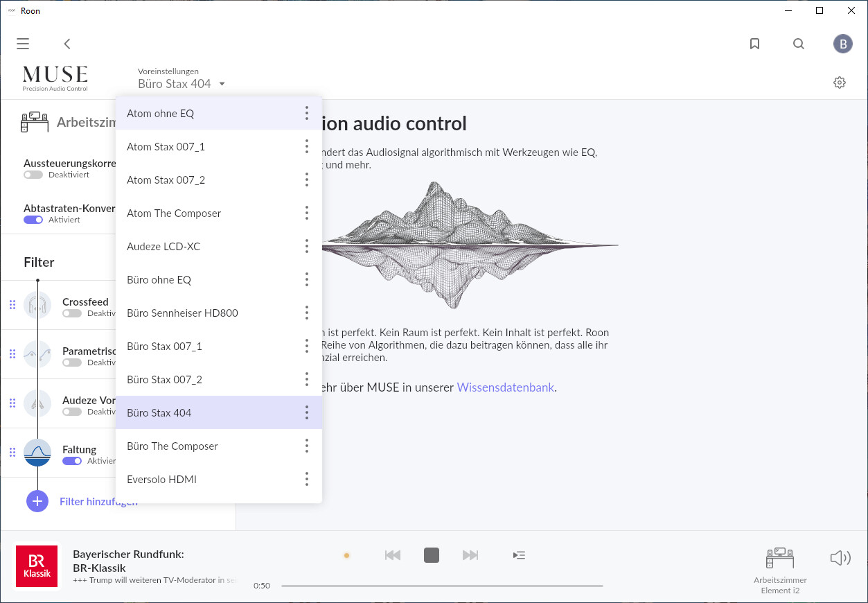Choose Büro Sennheiser HD800 preset
The width and height of the screenshot is (868, 603).
coord(182,313)
